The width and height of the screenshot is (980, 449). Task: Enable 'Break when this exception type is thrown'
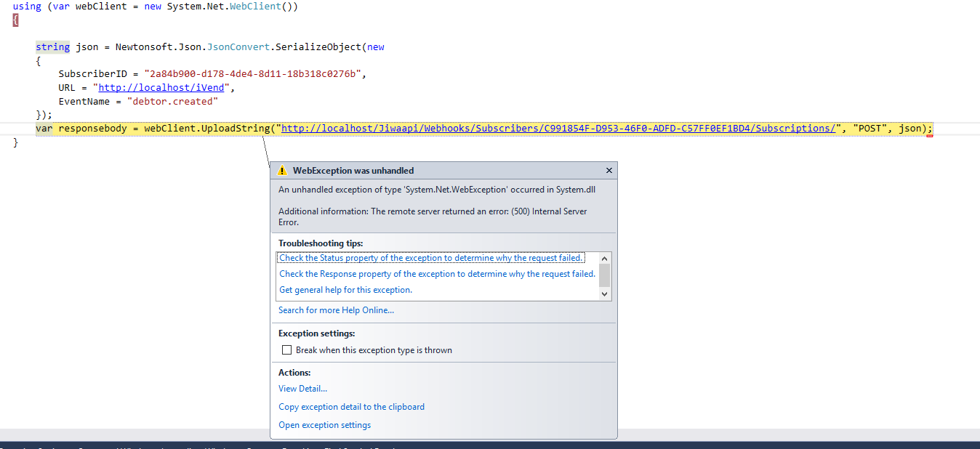pyautogui.click(x=286, y=350)
